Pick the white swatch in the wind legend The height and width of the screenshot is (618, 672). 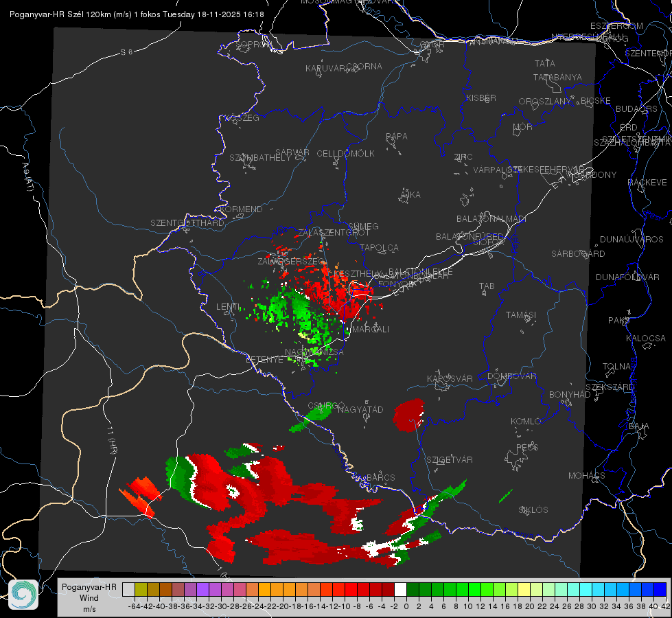[x=400, y=589]
